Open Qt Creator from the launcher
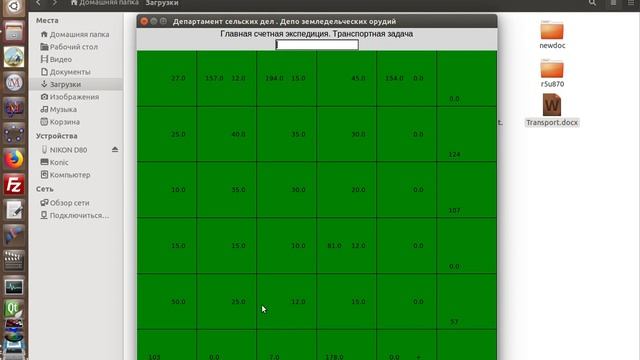This screenshot has width=640, height=360. (x=14, y=309)
